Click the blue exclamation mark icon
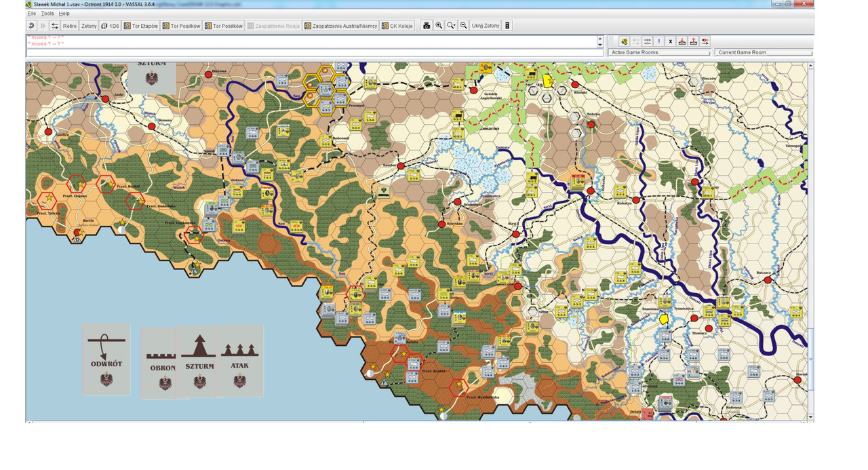Image resolution: width=868 pixels, height=470 pixels. point(659,41)
